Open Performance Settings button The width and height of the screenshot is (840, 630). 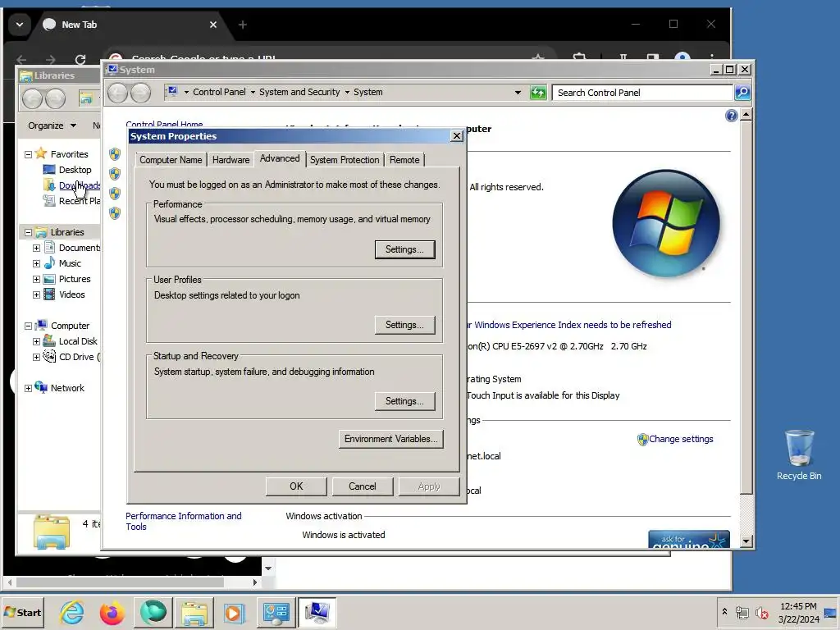pos(404,249)
